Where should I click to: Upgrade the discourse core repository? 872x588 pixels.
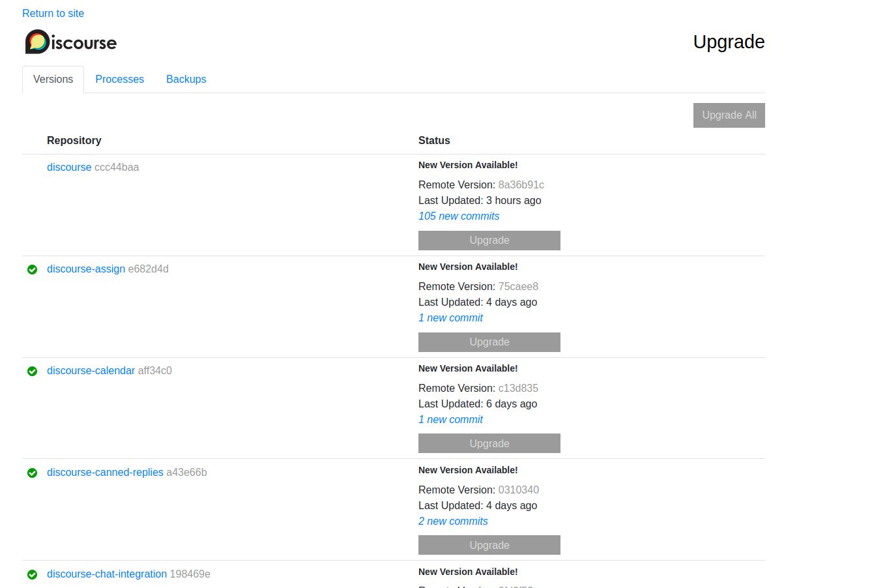[x=489, y=240]
